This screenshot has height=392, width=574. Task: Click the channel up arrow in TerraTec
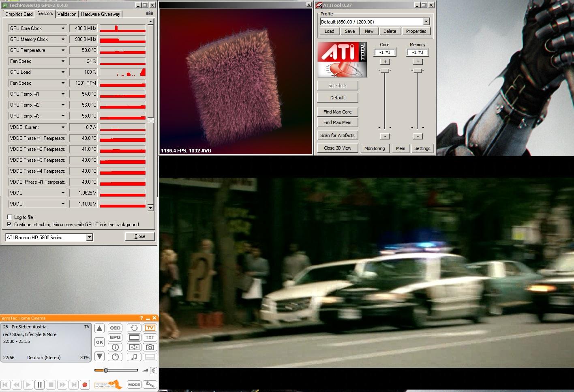tap(99, 328)
